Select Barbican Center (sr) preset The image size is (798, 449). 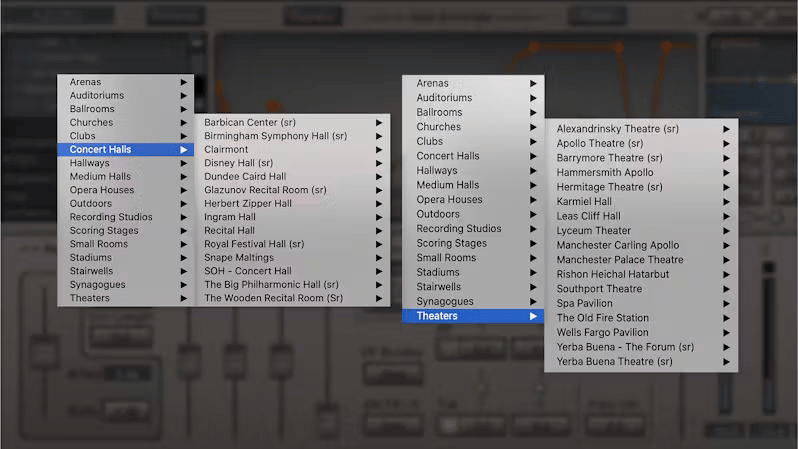click(x=292, y=122)
